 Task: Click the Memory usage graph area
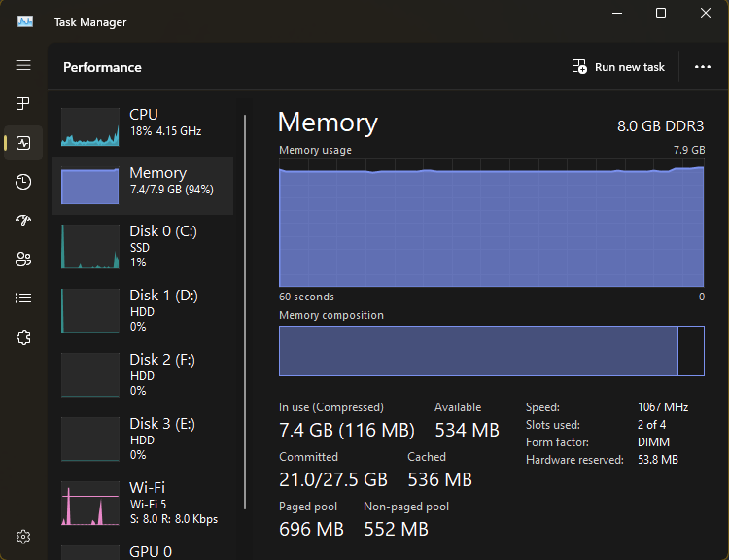492,223
